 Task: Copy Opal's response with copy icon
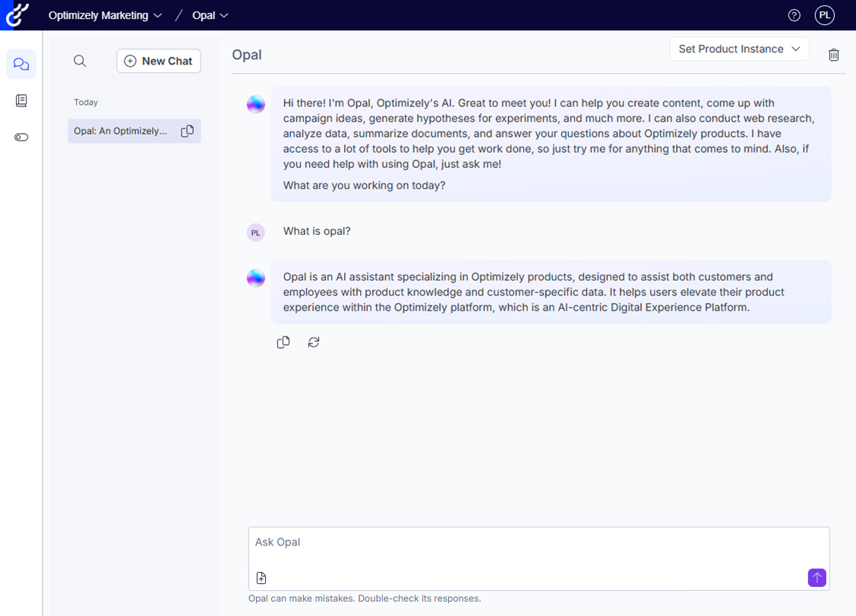tap(283, 343)
